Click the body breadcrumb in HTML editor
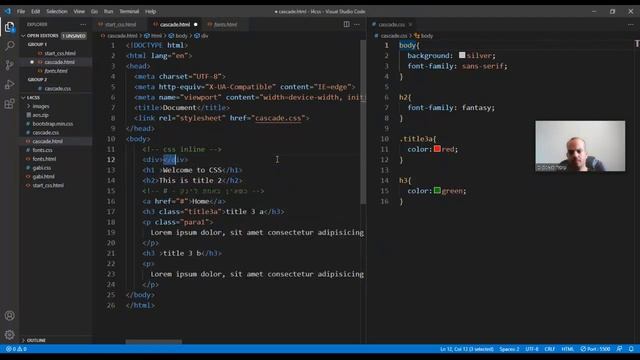The image size is (640, 360). point(178,36)
